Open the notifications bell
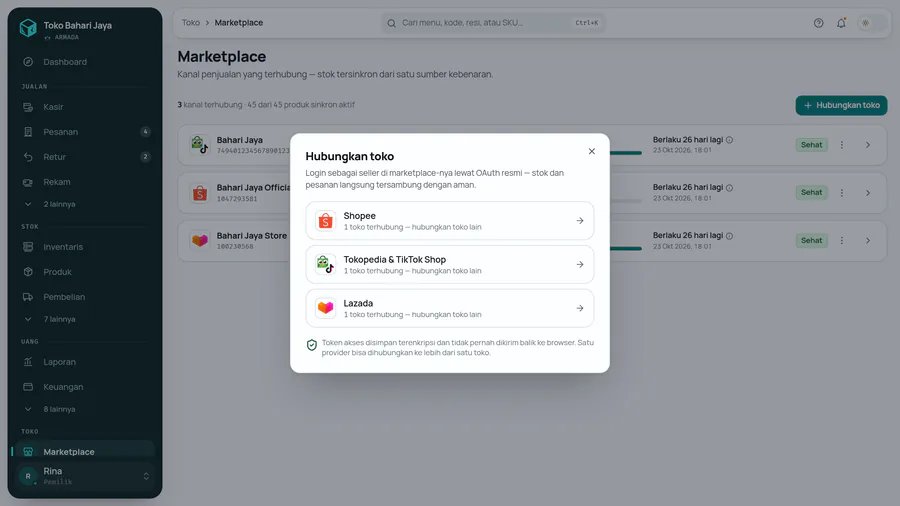Viewport: 900px width, 506px height. click(x=841, y=23)
